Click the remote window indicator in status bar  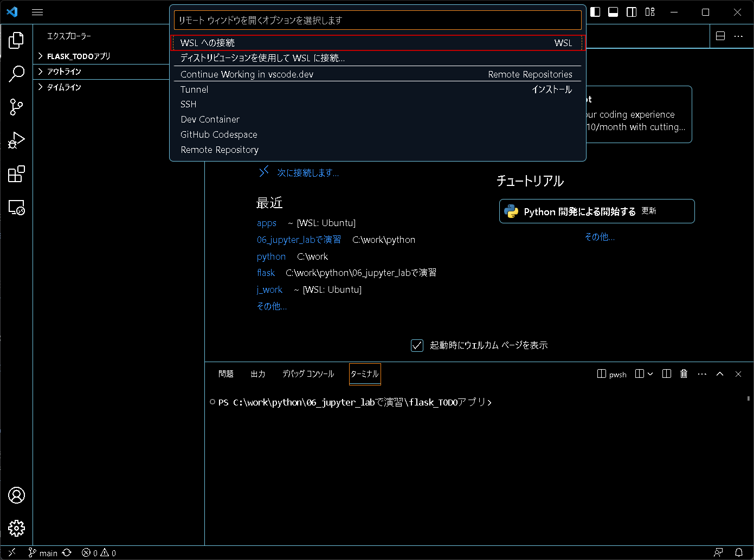(11, 552)
